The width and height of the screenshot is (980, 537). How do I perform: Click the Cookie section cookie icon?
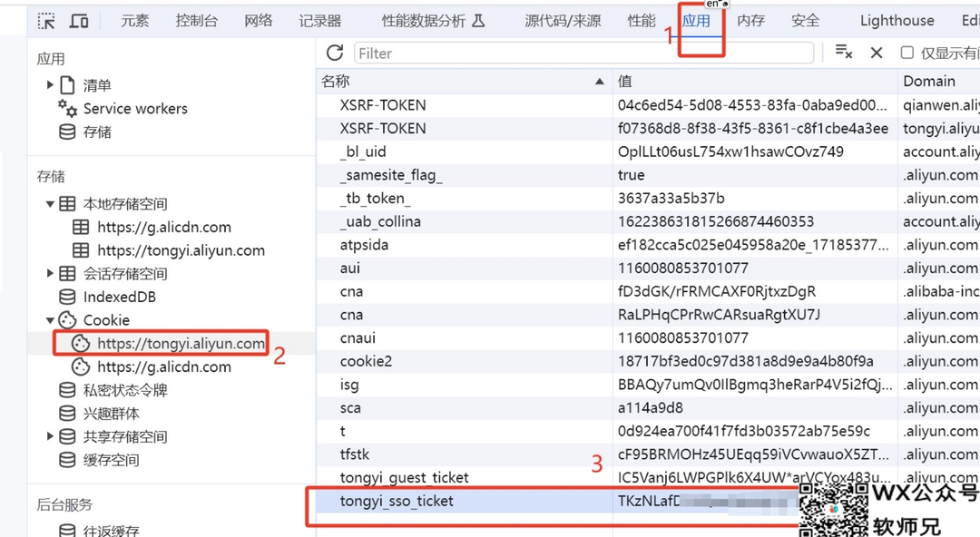point(67,320)
